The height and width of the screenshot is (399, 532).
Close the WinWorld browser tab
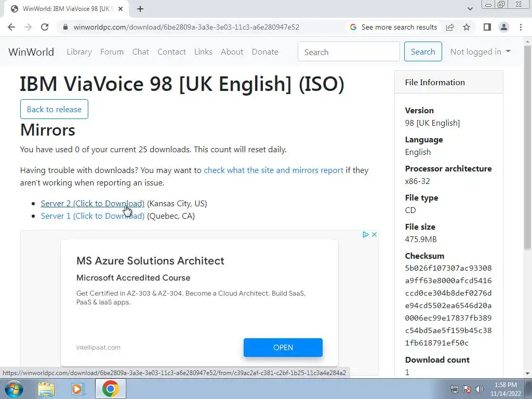(121, 9)
